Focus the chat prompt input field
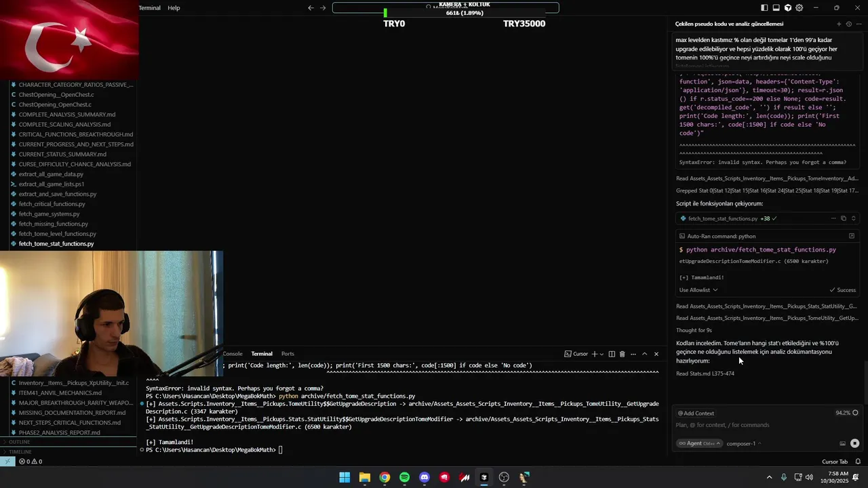This screenshot has width=868, height=488. [x=766, y=425]
